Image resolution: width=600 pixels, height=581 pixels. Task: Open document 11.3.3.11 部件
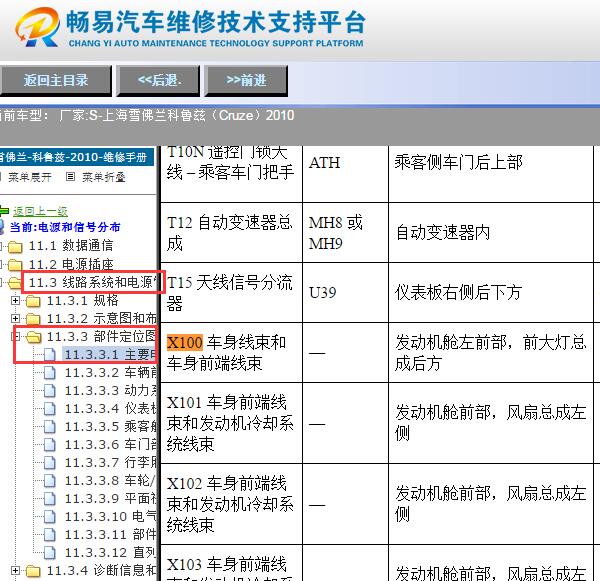(110, 534)
